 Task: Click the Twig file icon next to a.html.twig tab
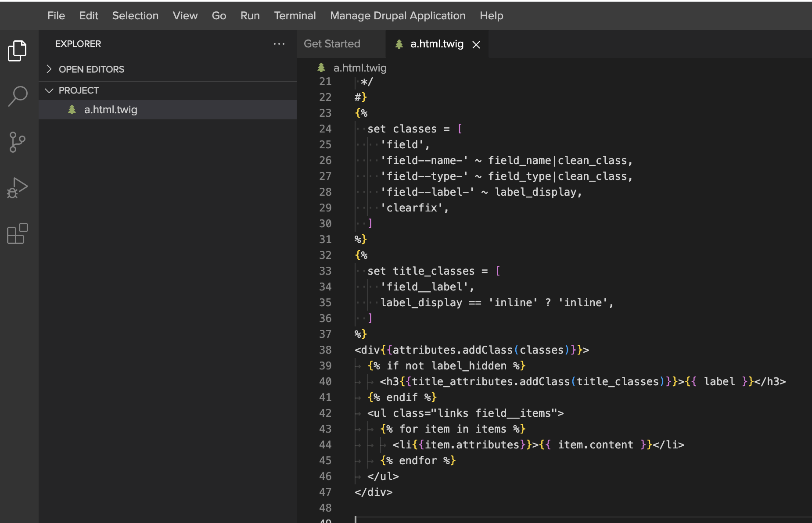coord(399,44)
